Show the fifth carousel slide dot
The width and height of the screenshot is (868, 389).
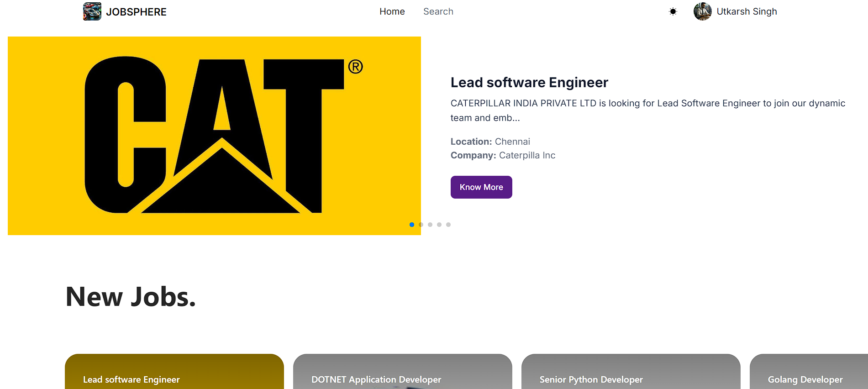448,225
